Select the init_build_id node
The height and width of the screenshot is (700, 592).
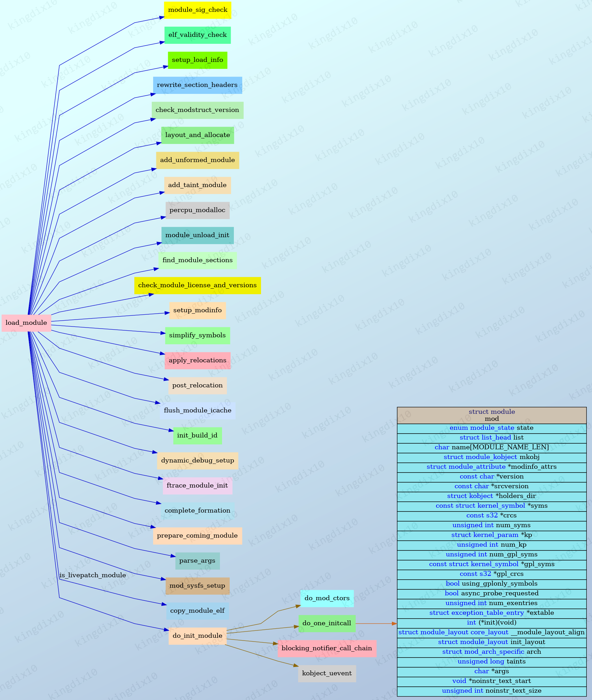pos(198,435)
